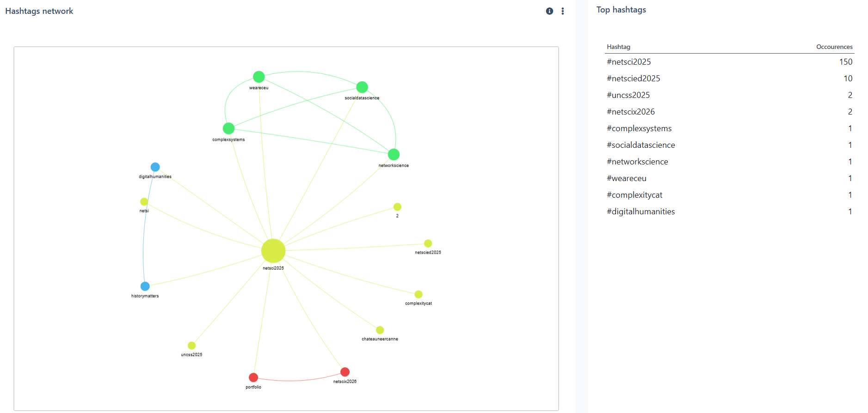Select the red netscix2026 node

click(345, 372)
